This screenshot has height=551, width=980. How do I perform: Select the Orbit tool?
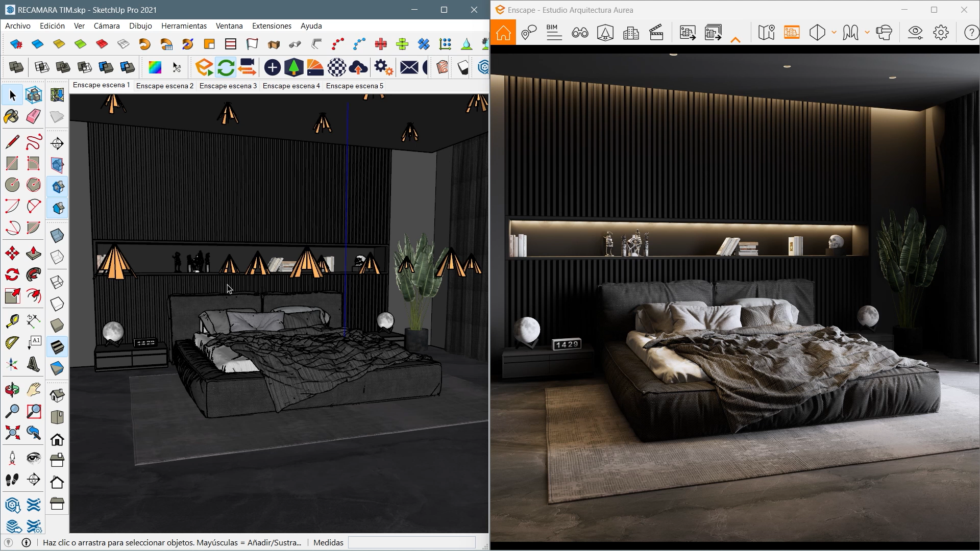[12, 390]
